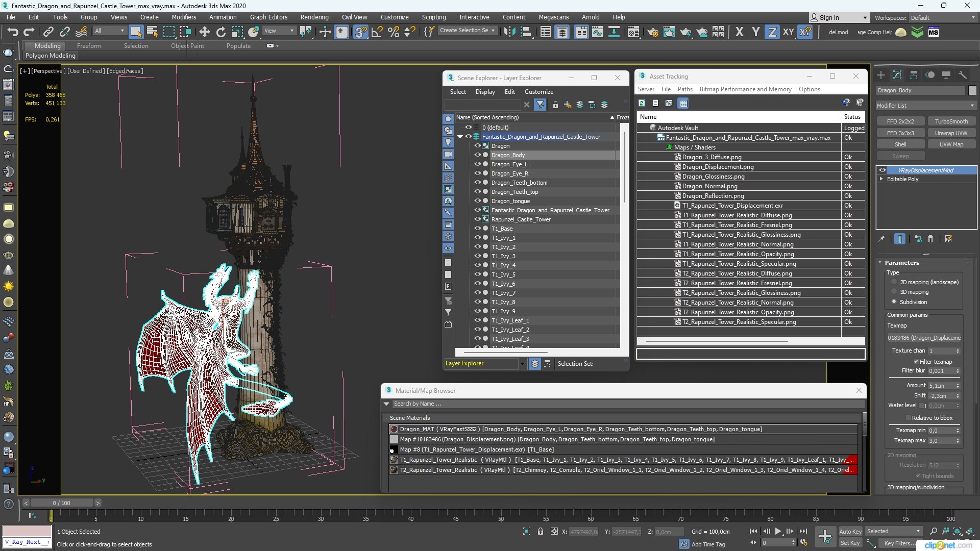The height and width of the screenshot is (551, 980).
Task: Open the Render Setup teapot icon
Action: [x=652, y=32]
